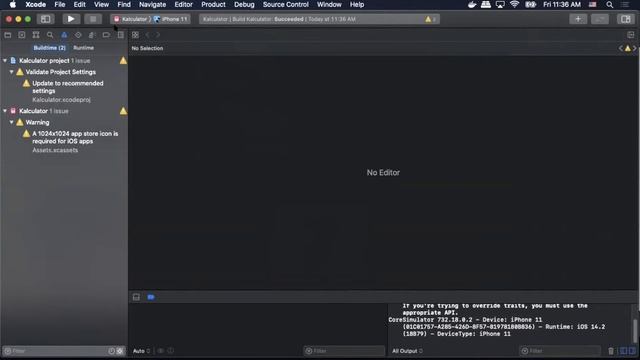
Task: Collapse the Warning group
Action: click(x=11, y=122)
